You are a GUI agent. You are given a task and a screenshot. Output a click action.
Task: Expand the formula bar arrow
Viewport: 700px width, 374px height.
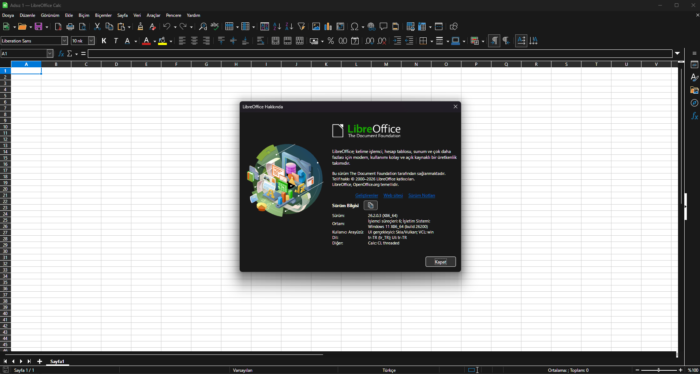click(x=678, y=54)
